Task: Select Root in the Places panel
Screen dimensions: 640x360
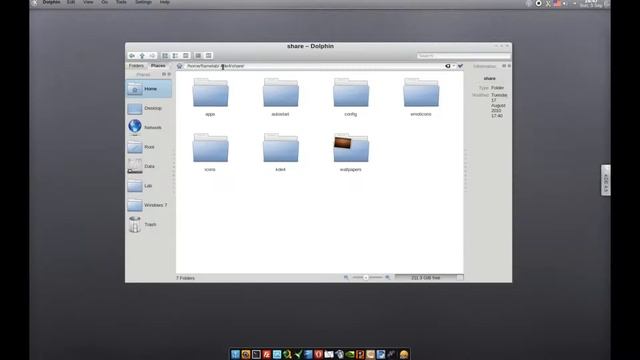Action: (149, 147)
